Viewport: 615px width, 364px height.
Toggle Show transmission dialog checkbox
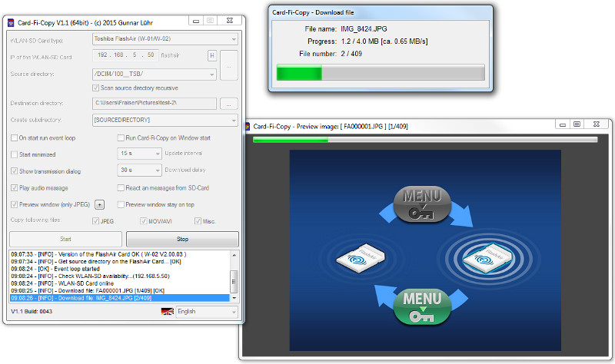(x=14, y=171)
